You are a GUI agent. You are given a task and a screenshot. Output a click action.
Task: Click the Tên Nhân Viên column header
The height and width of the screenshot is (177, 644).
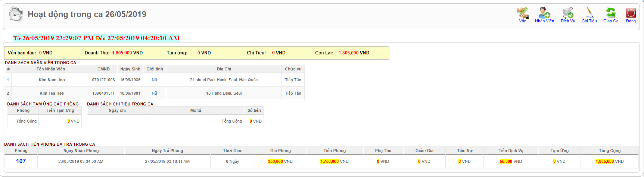[x=51, y=69]
